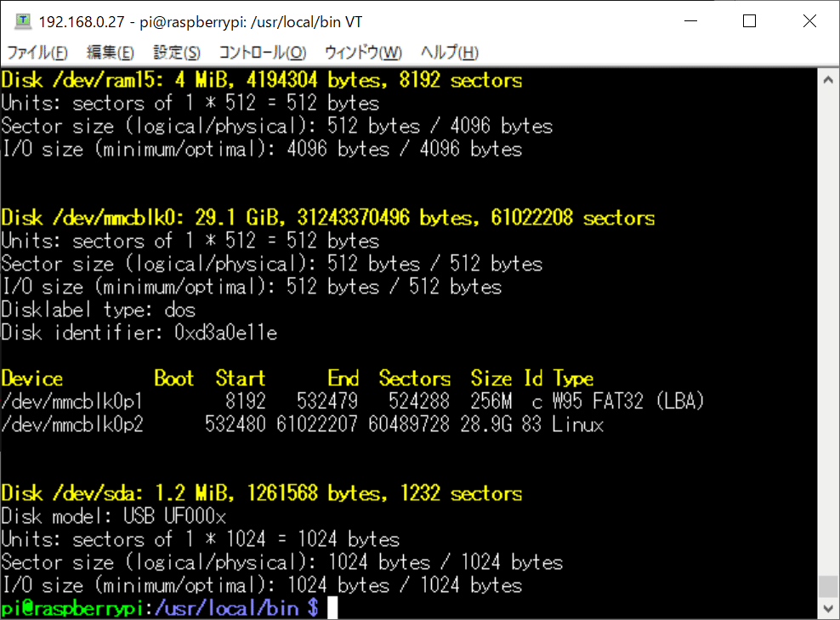Screen dimensions: 840x620
Task: Click the '256M' size value
Action: point(491,401)
